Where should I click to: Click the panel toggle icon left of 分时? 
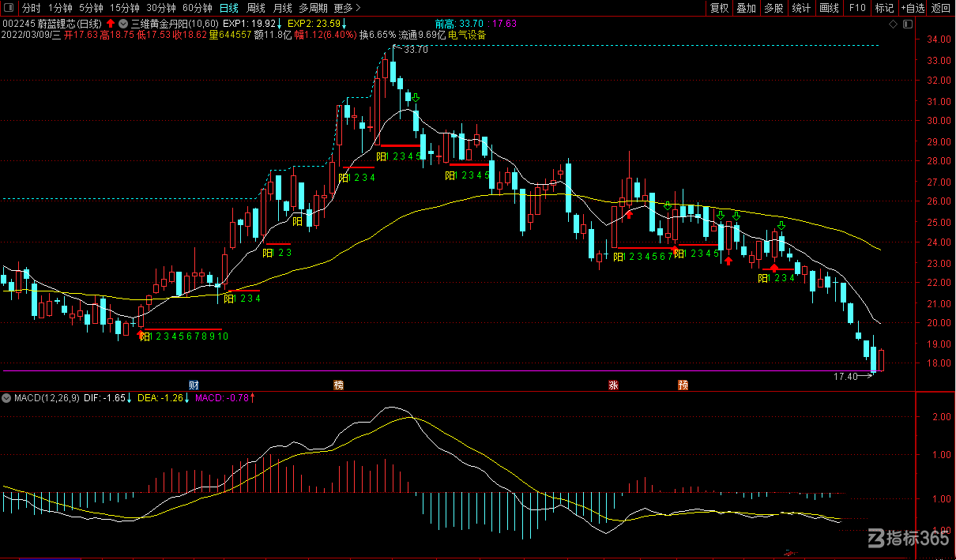[x=9, y=8]
